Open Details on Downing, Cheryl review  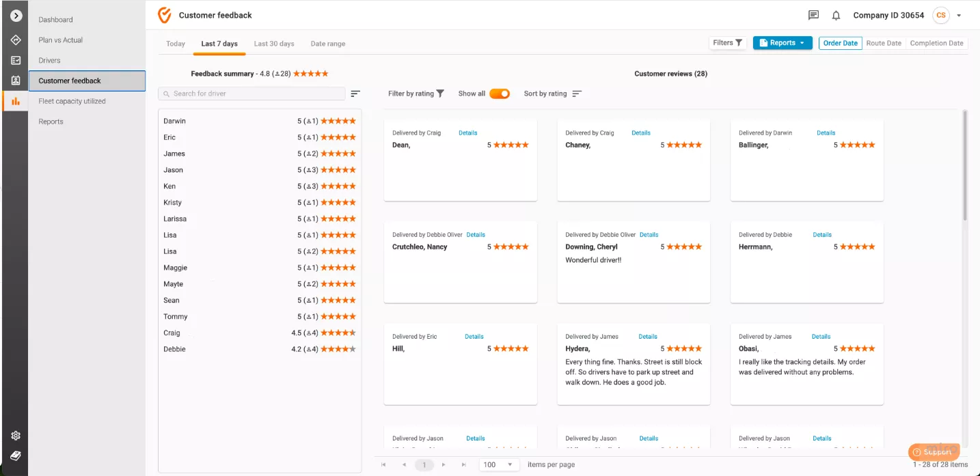pos(649,235)
